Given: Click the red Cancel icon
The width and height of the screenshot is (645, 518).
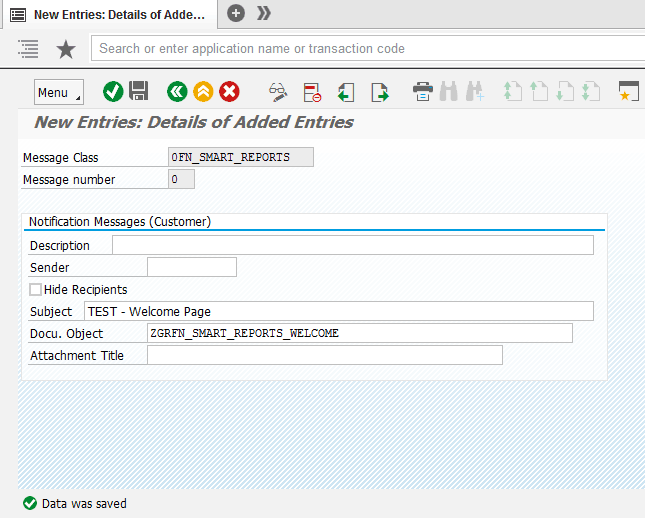Looking at the screenshot, I should click(x=229, y=92).
